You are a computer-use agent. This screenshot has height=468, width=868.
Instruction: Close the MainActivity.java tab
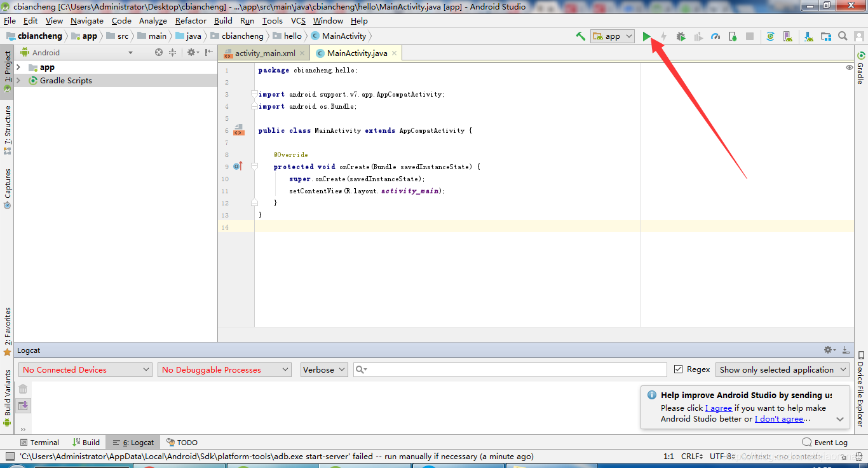pyautogui.click(x=395, y=53)
